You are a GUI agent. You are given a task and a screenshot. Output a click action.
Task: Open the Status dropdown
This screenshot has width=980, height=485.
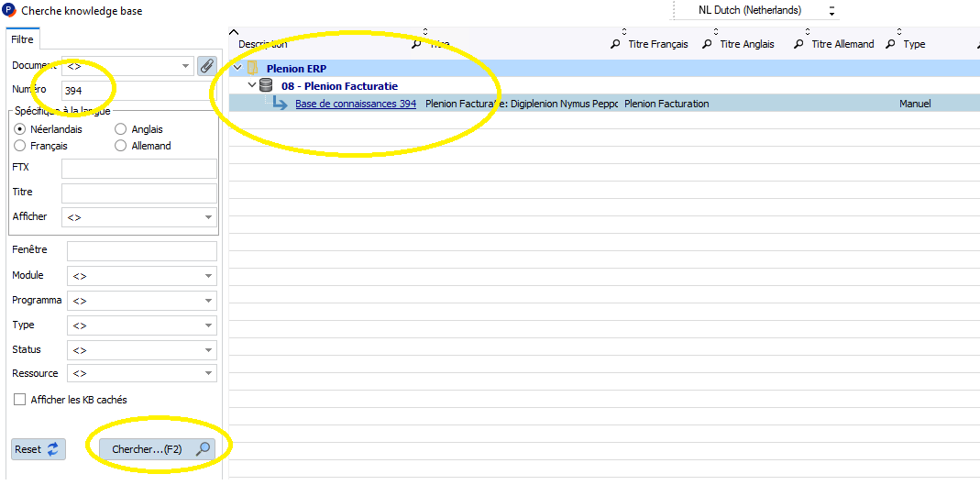(x=142, y=349)
